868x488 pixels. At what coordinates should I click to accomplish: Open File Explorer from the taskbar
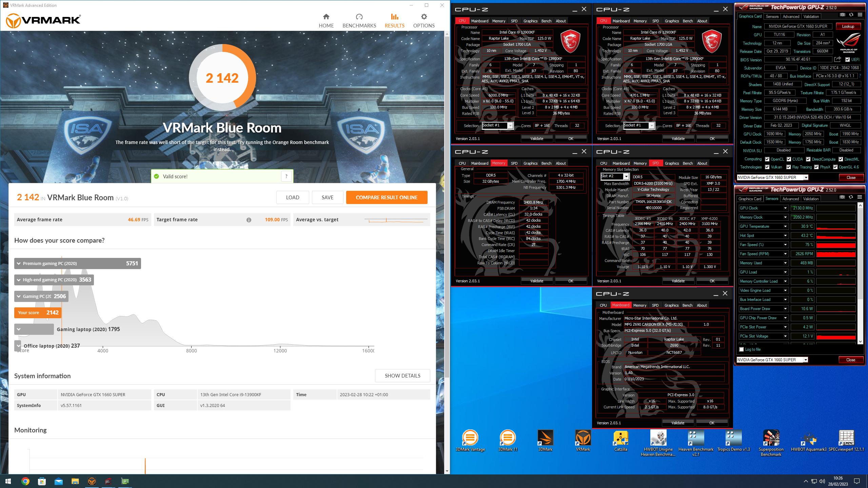[75, 481]
